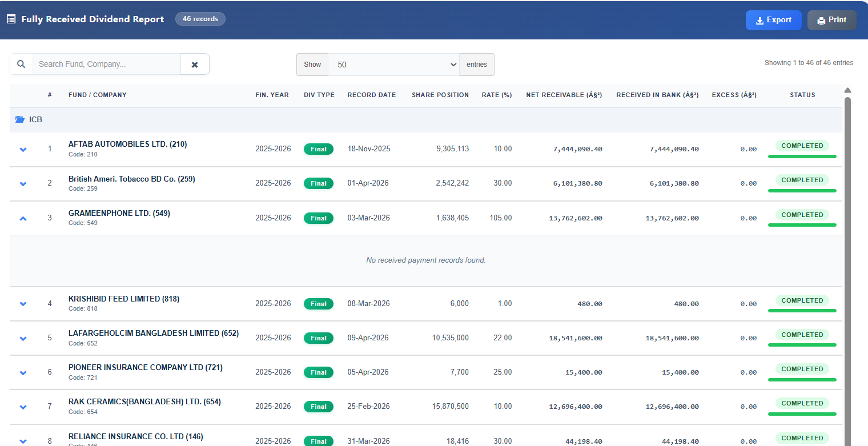Click the FIN. YEAR column header

click(272, 95)
